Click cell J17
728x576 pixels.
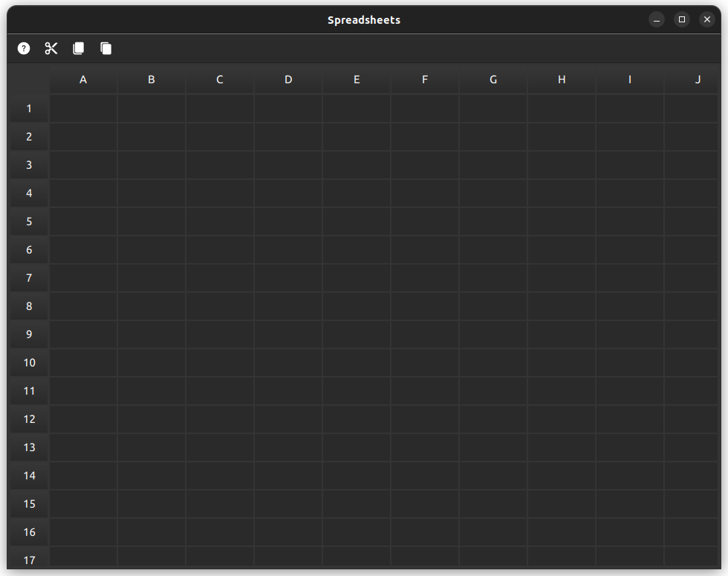(698, 560)
